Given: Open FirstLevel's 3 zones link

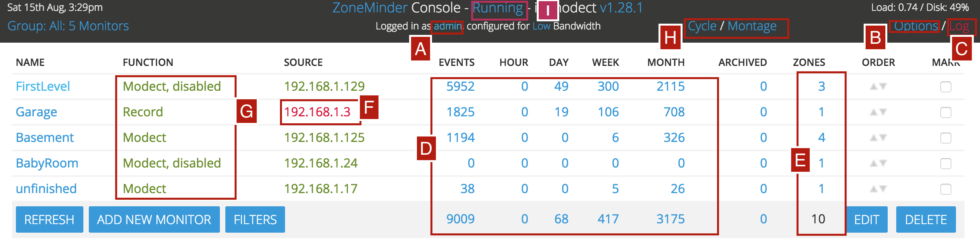Looking at the screenshot, I should tap(821, 86).
